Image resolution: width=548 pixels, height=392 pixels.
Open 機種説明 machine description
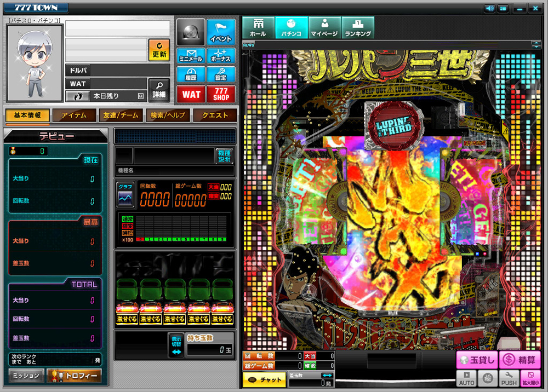(224, 156)
